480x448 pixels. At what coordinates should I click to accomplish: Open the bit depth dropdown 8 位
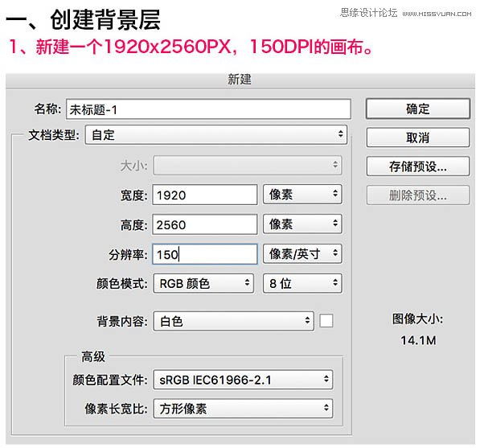[x=302, y=283]
